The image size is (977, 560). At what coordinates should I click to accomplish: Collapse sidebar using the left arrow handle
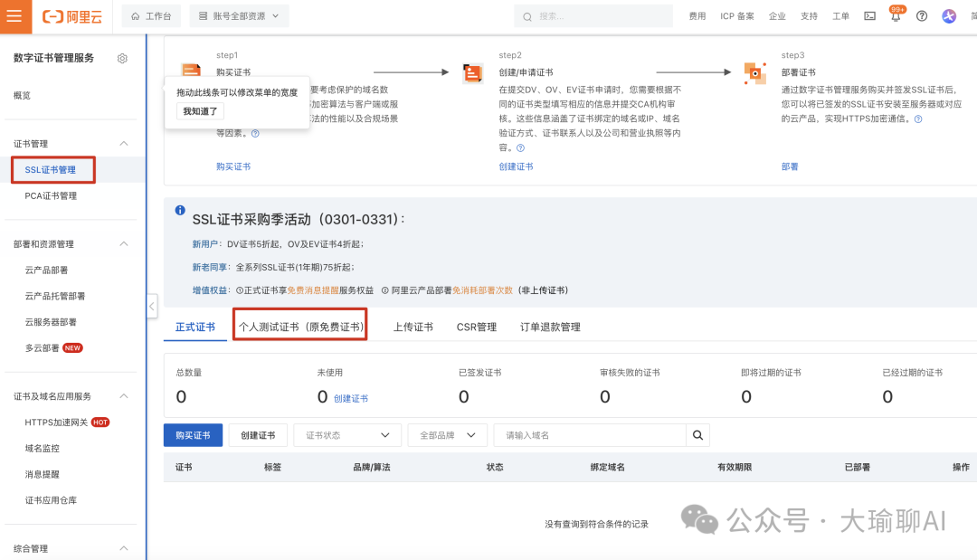(152, 307)
